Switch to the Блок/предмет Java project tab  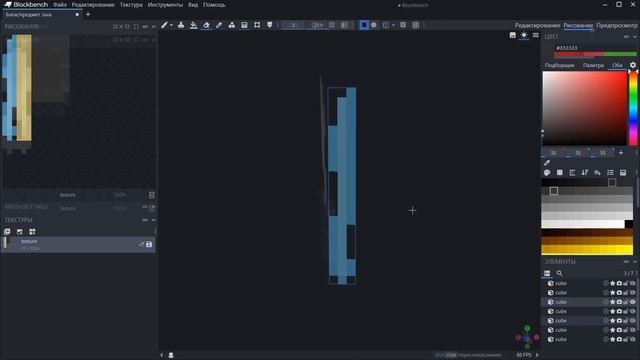(41, 14)
